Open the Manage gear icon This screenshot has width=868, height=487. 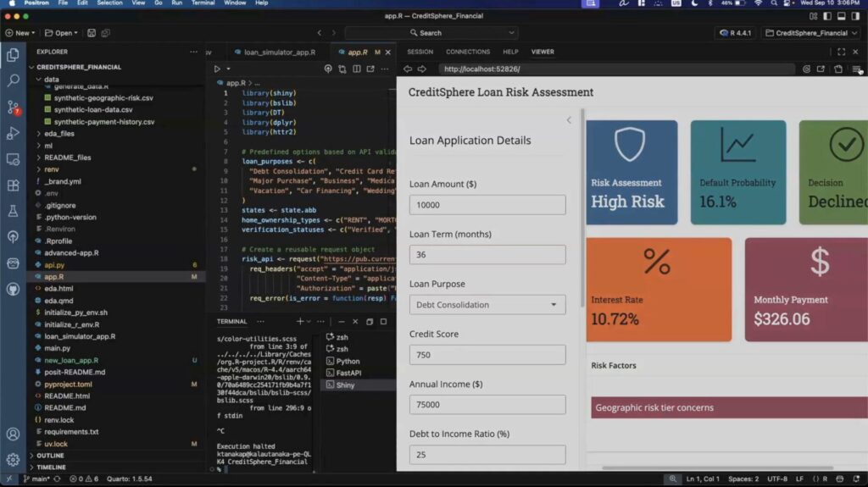coord(13,460)
